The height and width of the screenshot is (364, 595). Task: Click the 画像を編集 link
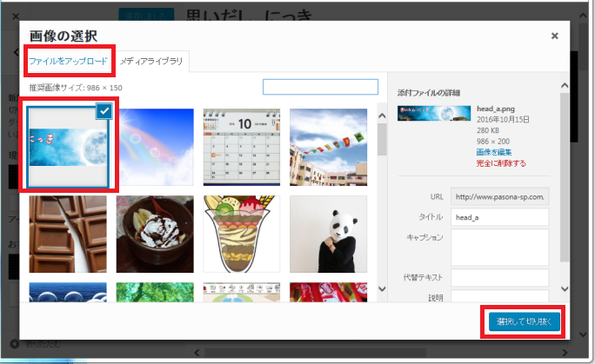(x=496, y=151)
